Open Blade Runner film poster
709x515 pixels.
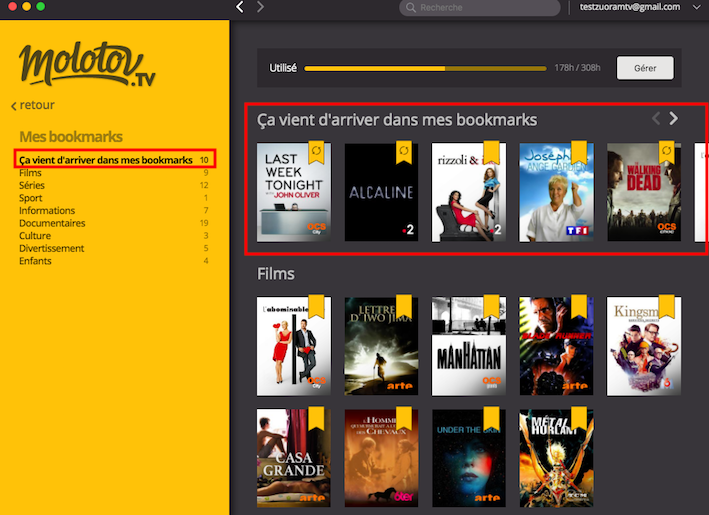557,346
